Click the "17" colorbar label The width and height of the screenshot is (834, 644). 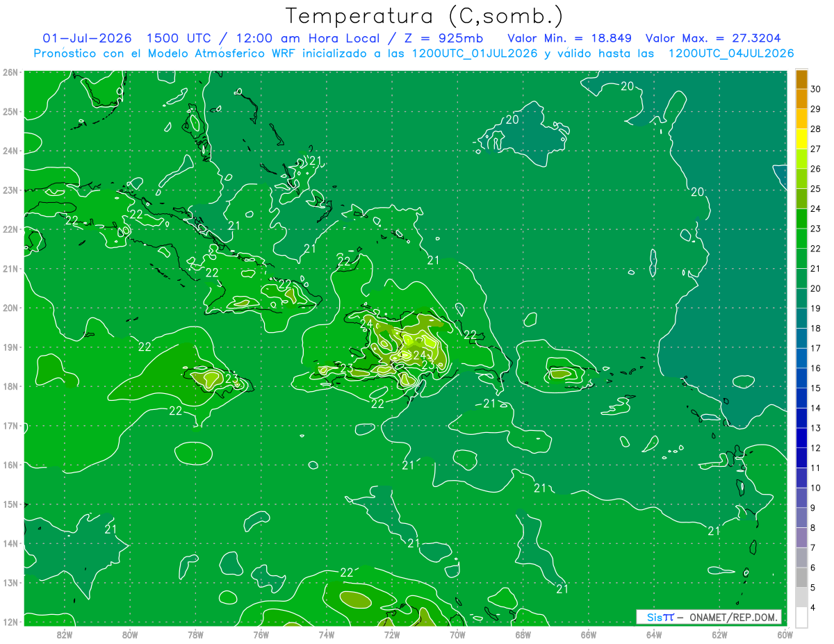pyautogui.click(x=816, y=348)
